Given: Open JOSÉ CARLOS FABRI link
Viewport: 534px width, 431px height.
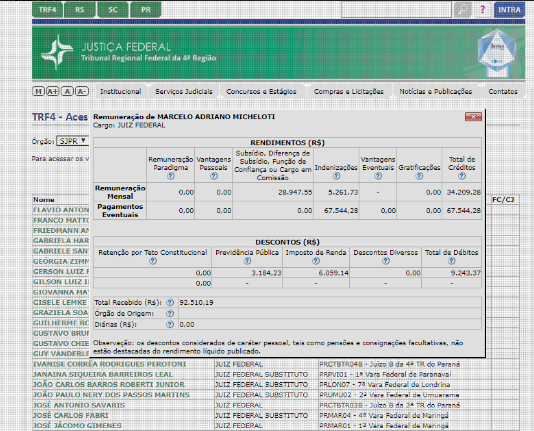Looking at the screenshot, I should click(x=70, y=416).
